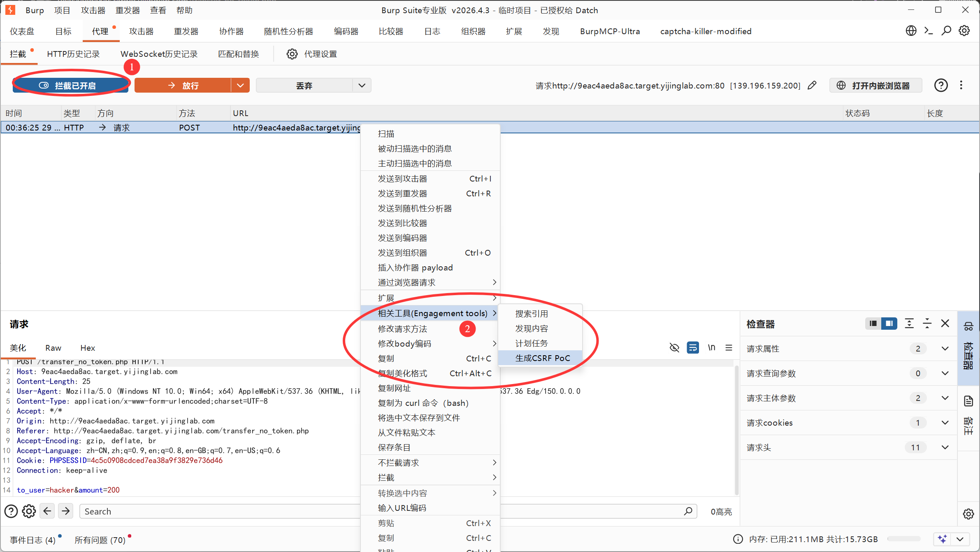Open the globe browser icon in top toolbar

click(911, 31)
